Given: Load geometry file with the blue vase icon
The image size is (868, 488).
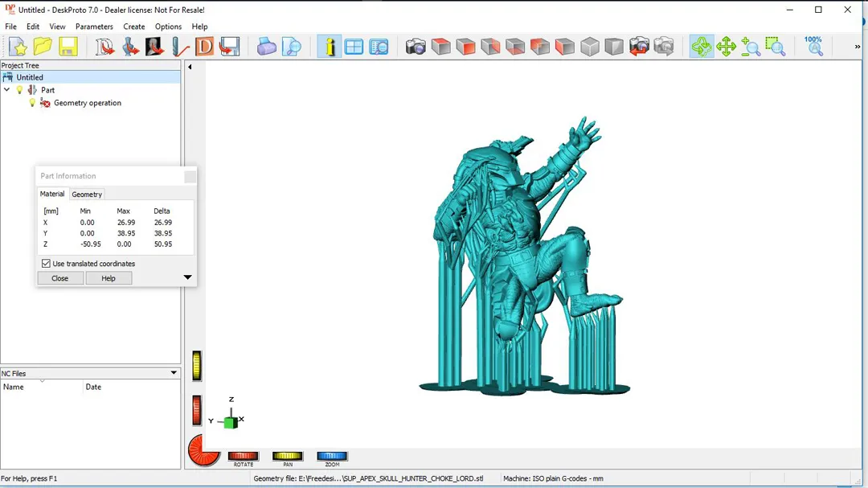Looking at the screenshot, I should coord(130,47).
